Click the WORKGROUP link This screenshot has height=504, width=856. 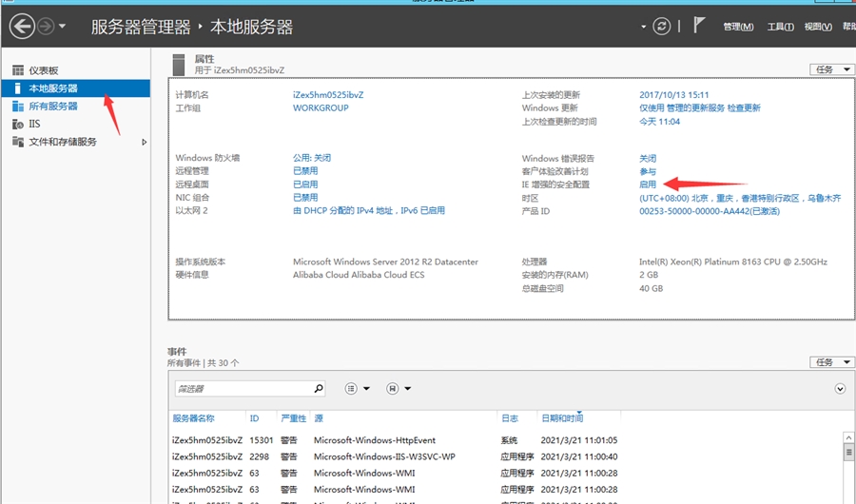click(321, 108)
